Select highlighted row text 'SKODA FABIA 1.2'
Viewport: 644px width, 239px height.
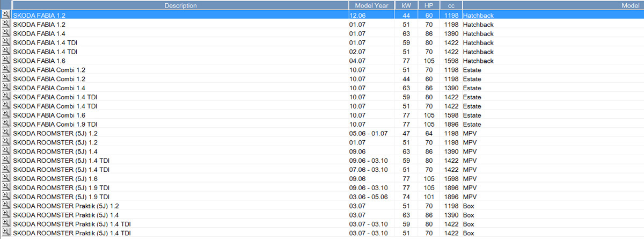[39, 15]
